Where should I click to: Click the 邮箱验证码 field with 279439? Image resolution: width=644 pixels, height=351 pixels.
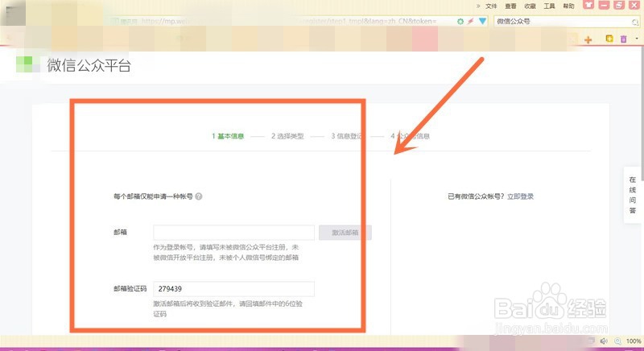(x=234, y=289)
